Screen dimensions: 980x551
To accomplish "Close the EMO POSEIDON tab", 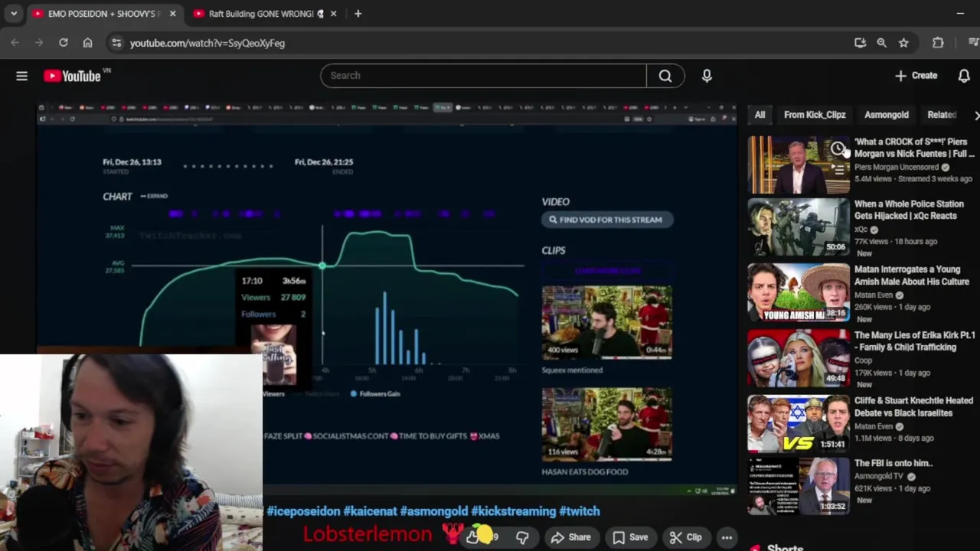I will coord(172,14).
